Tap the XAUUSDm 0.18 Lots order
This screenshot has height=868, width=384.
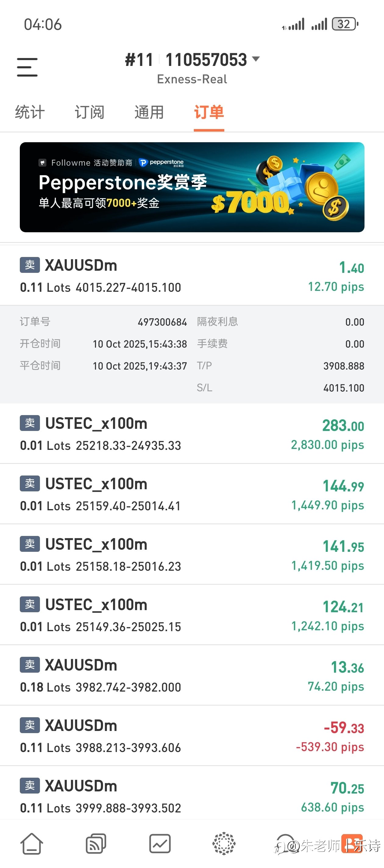(x=192, y=675)
